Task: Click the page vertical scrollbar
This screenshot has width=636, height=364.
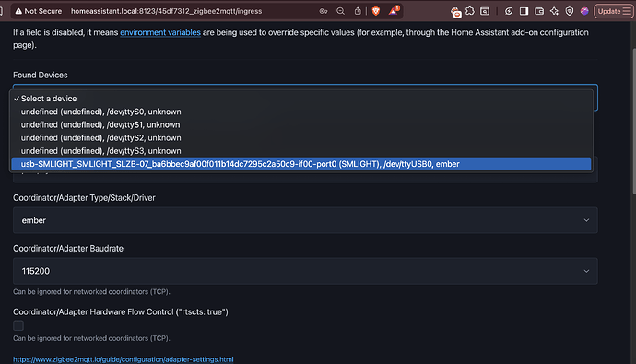Action: [633, 122]
